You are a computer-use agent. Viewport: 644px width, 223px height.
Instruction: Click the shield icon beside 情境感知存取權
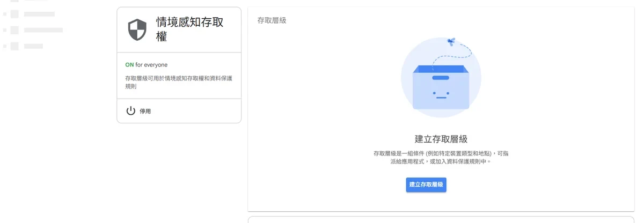click(137, 29)
